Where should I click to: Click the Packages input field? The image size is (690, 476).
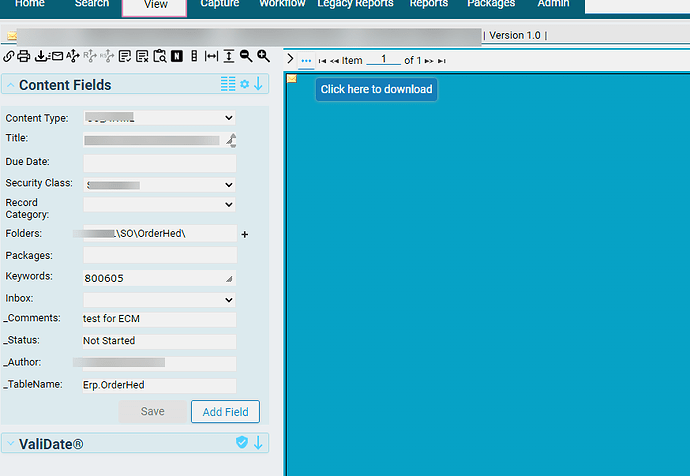(x=159, y=255)
